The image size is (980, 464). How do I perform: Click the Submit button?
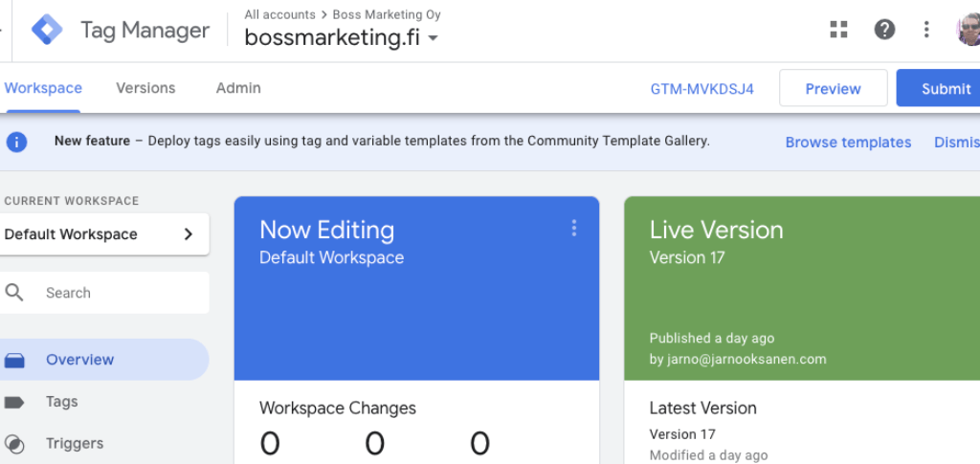point(940,88)
